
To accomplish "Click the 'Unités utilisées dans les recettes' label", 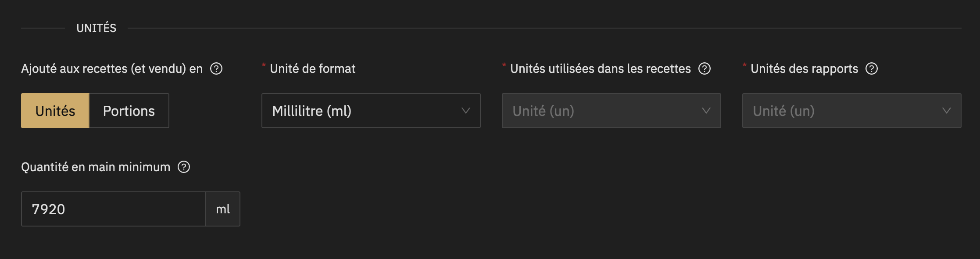I will [x=601, y=69].
